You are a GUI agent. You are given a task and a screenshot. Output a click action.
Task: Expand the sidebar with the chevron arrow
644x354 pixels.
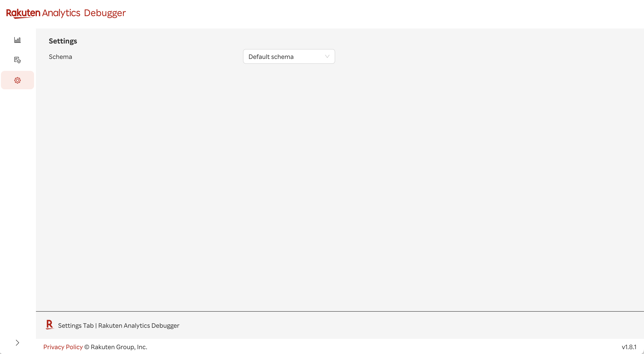coord(17,343)
